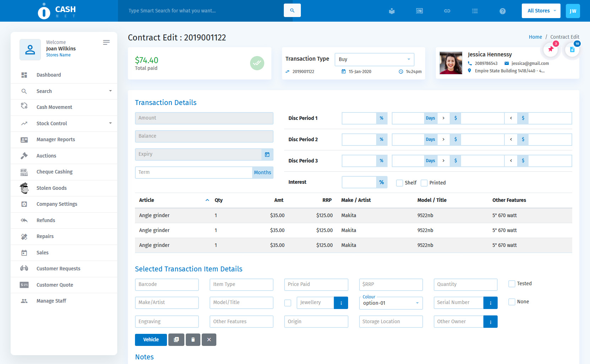The height and width of the screenshot is (364, 590).
Task: Click the duplicate item icon button
Action: (176, 340)
